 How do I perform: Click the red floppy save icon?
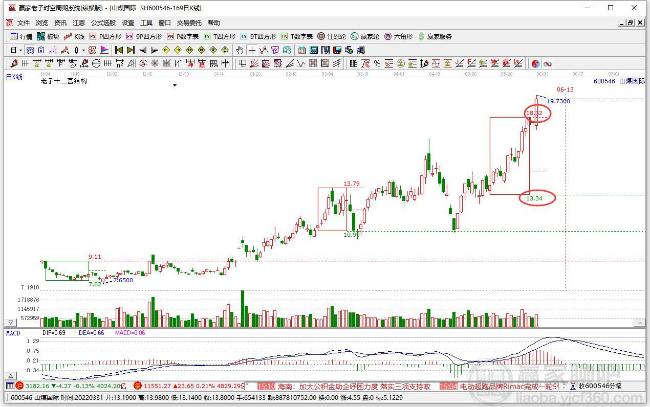(x=337, y=50)
